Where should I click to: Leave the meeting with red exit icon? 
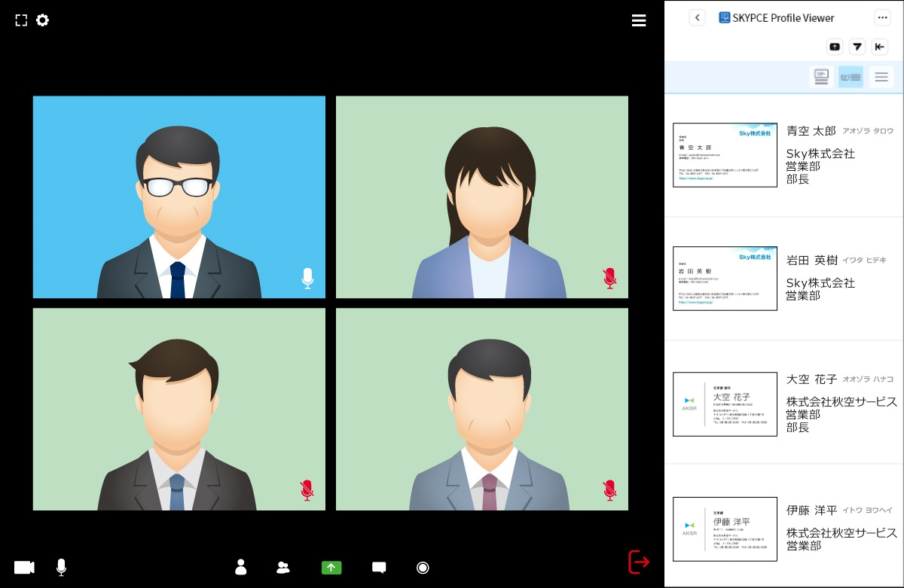coord(638,562)
